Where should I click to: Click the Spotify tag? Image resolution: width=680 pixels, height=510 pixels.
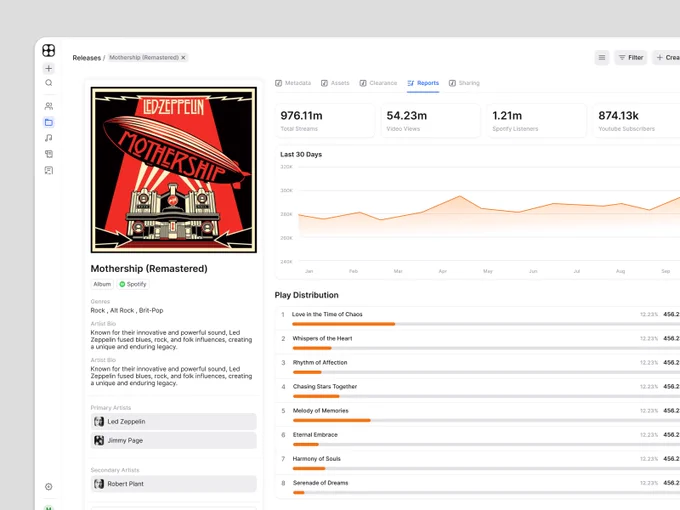(x=133, y=284)
